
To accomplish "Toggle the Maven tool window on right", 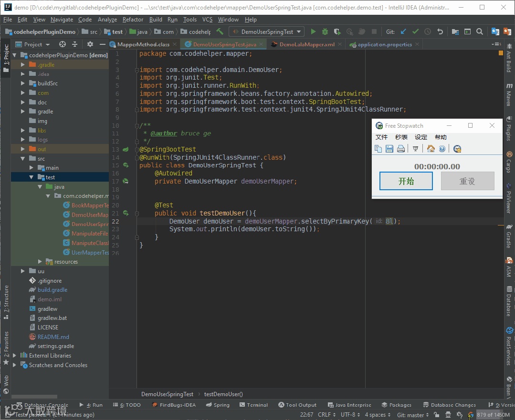I will click(509, 94).
